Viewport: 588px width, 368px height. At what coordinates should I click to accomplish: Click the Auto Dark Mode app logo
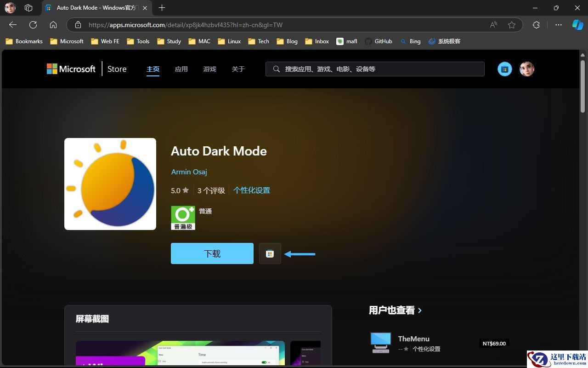(110, 184)
